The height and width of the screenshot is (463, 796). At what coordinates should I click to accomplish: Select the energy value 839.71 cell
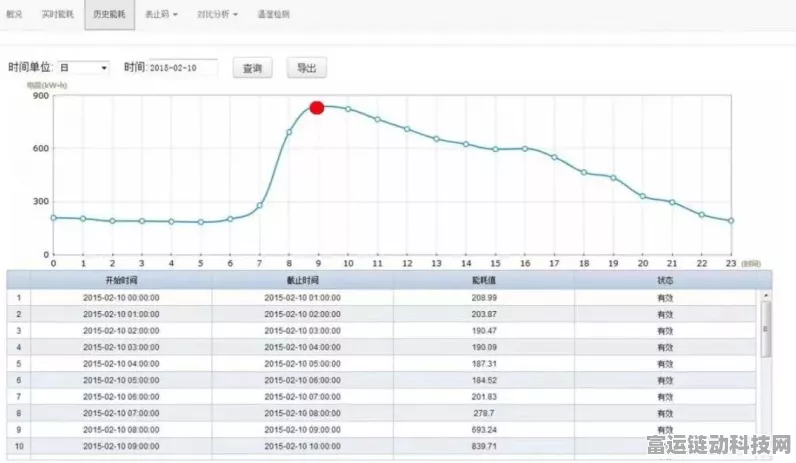coord(484,446)
